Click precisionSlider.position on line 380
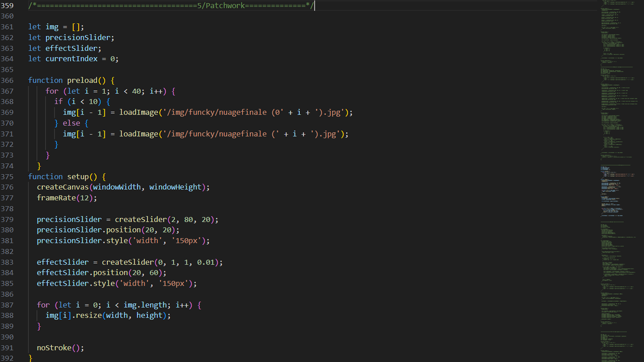The height and width of the screenshot is (362, 644). (x=89, y=230)
